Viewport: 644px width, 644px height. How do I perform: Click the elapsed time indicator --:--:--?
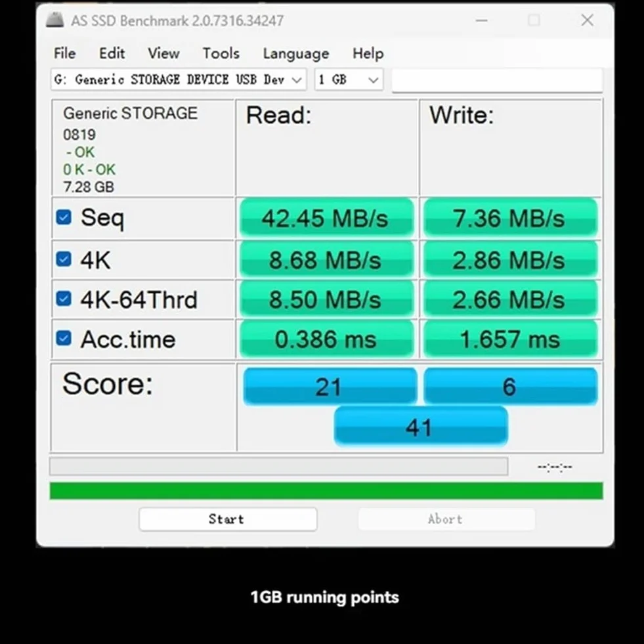coord(555,467)
